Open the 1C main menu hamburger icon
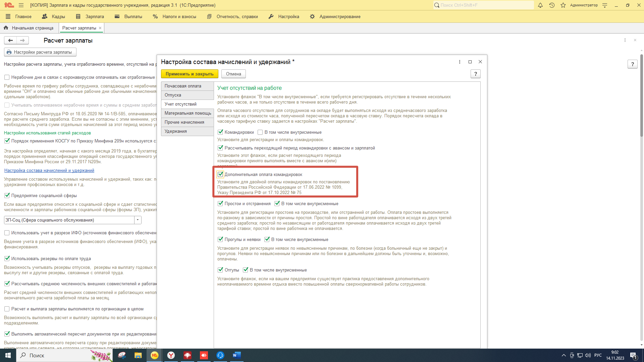 click(21, 5)
